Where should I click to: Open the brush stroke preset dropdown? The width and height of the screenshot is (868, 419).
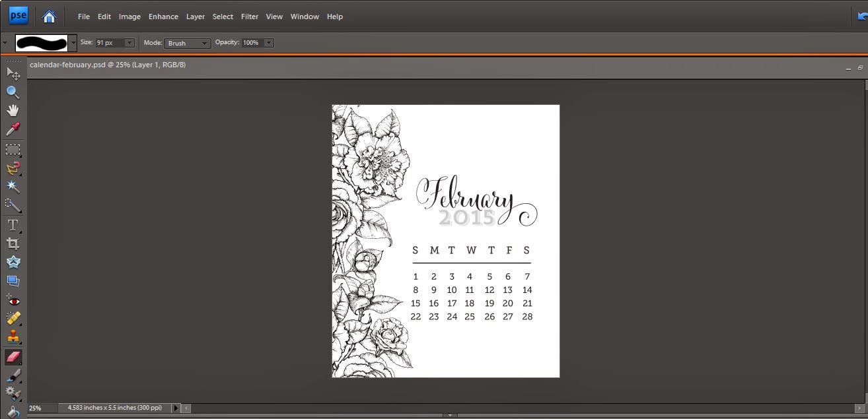[x=73, y=43]
